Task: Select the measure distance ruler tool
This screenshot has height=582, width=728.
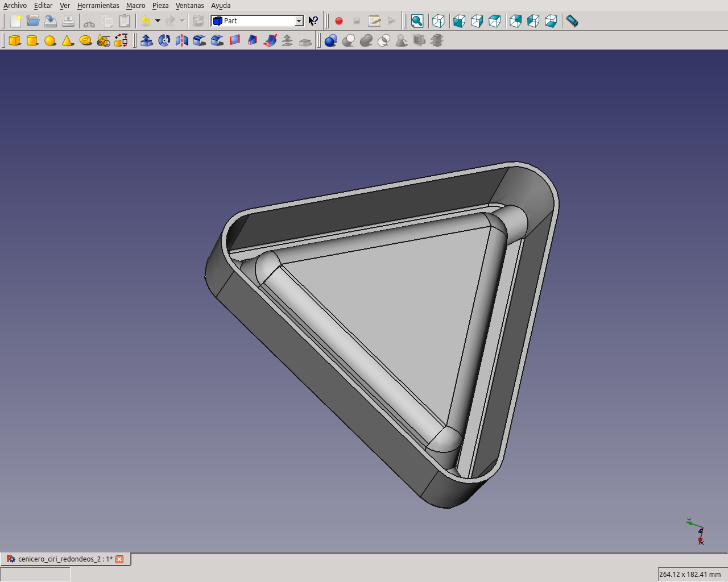Action: click(x=572, y=21)
